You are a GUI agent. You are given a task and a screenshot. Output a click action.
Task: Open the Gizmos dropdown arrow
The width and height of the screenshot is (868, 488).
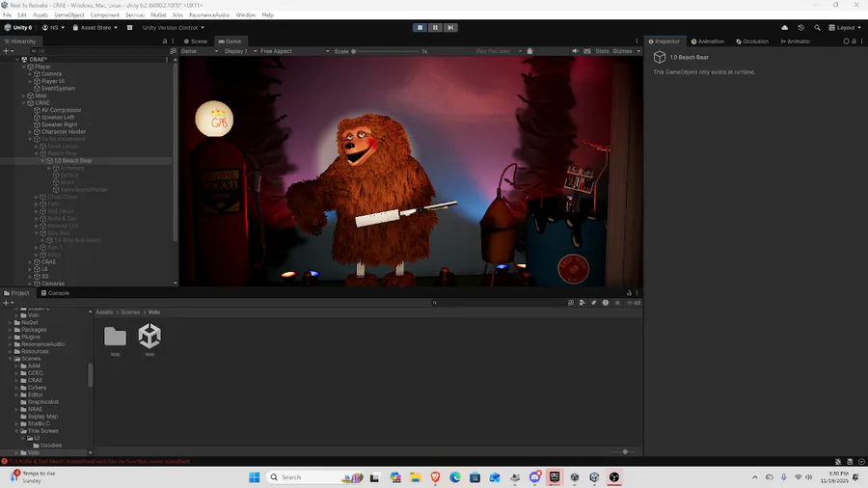click(638, 51)
